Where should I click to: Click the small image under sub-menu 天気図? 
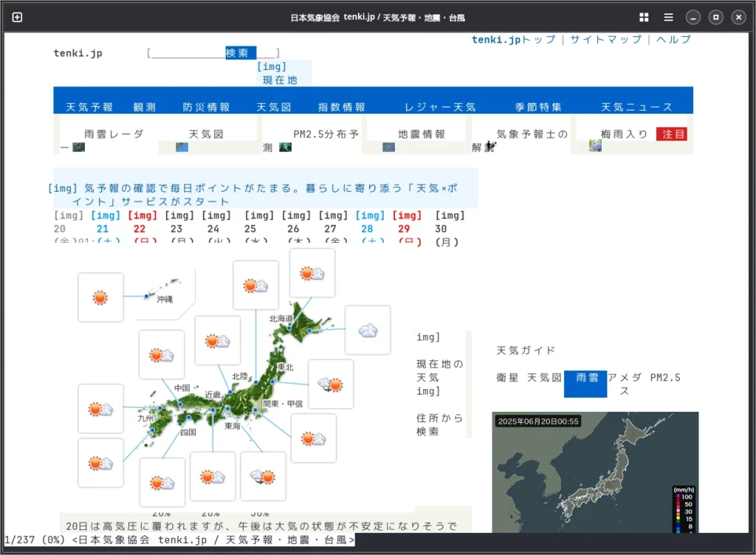(182, 147)
